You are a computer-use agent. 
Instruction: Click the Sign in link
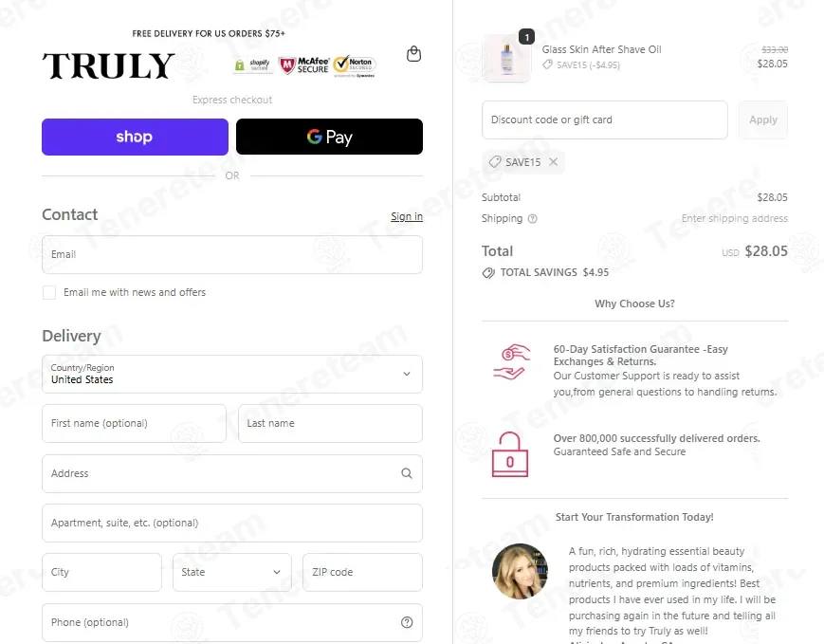407,216
